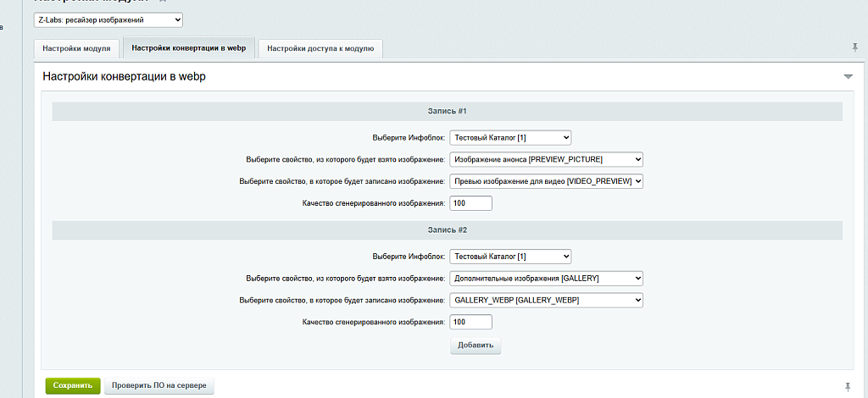Open Инфоблок dropdown in Запись #1
868x398 pixels.
click(510, 137)
